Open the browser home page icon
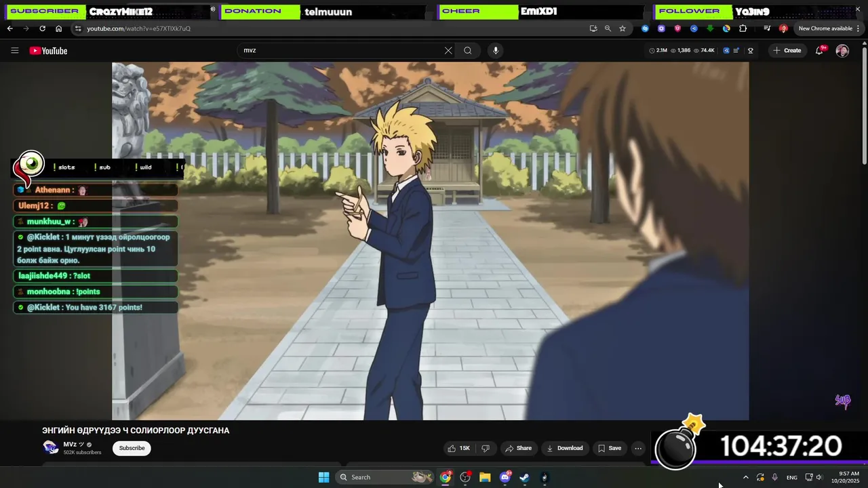 (x=58, y=28)
